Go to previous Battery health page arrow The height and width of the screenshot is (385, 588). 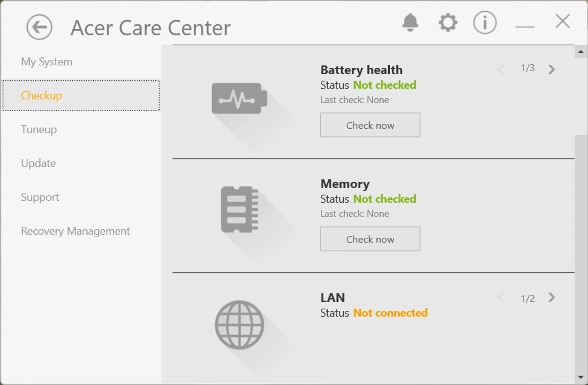[x=501, y=69]
